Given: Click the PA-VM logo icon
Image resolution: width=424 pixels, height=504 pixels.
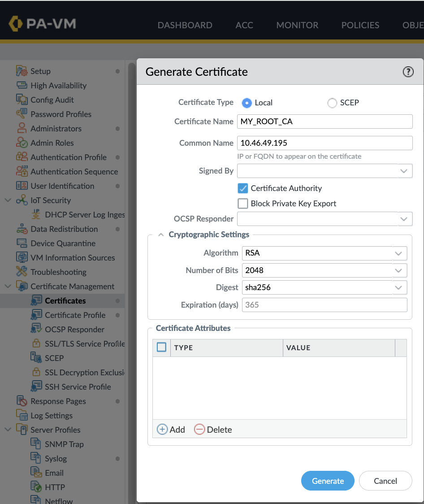Looking at the screenshot, I should pyautogui.click(x=16, y=24).
